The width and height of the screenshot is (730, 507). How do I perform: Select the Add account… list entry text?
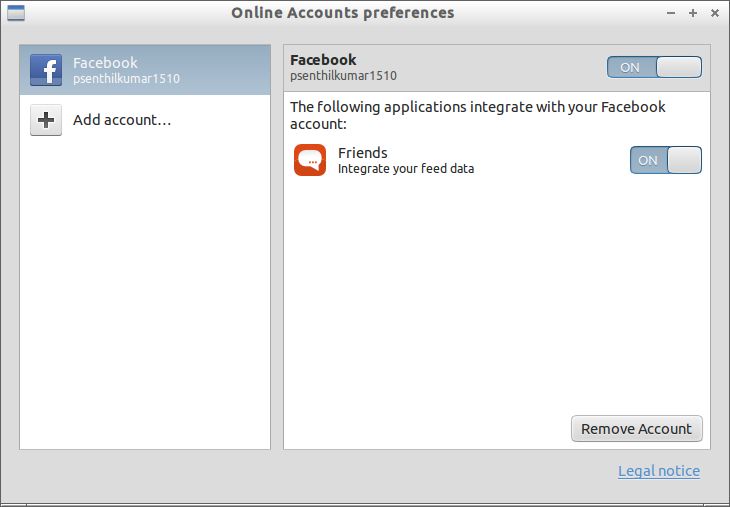(x=122, y=120)
